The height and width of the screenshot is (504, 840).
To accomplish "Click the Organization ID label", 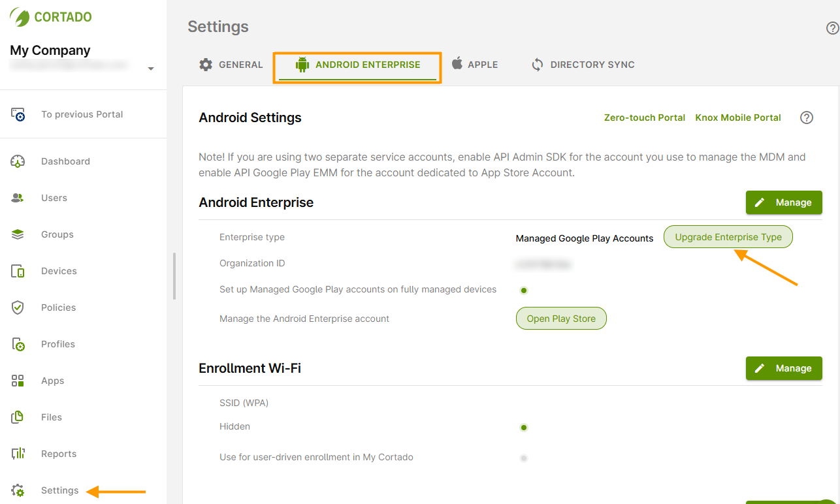I will pos(252,263).
